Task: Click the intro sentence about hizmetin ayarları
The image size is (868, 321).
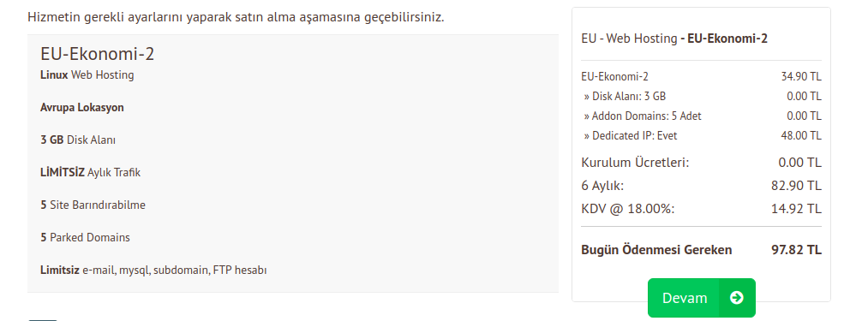Action: pos(236,17)
